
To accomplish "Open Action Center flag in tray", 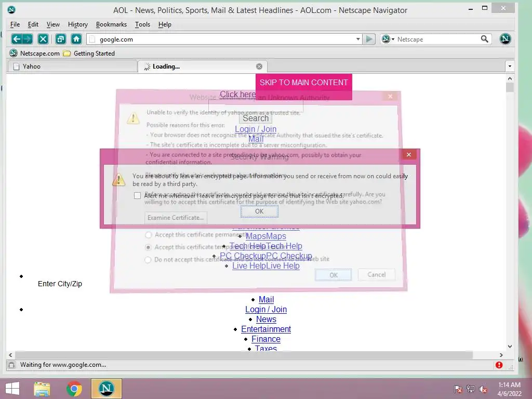I will tap(458, 389).
